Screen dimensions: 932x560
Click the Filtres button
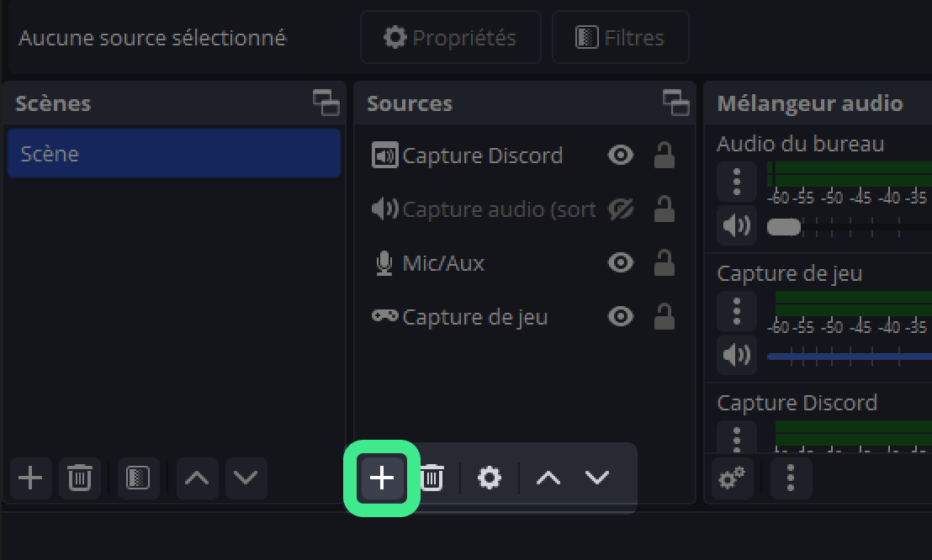point(621,38)
